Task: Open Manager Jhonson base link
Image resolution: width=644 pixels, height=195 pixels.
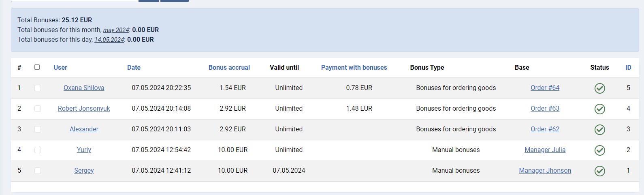Action: tap(545, 171)
